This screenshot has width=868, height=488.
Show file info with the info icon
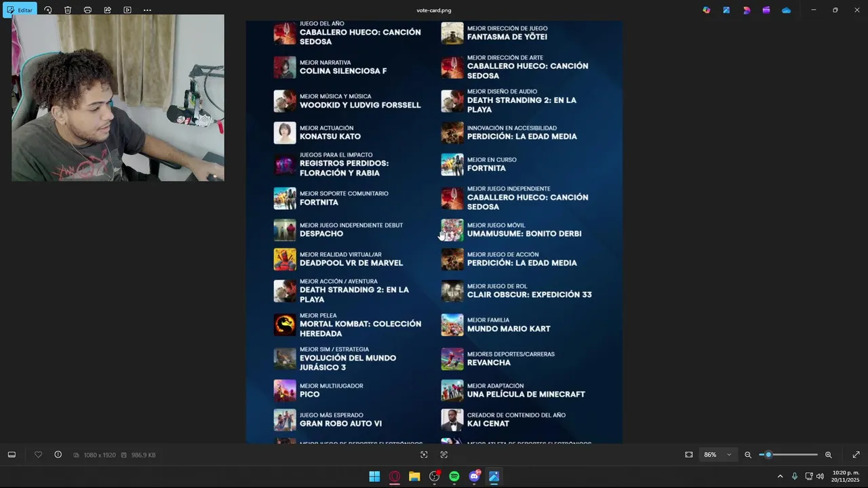(58, 455)
